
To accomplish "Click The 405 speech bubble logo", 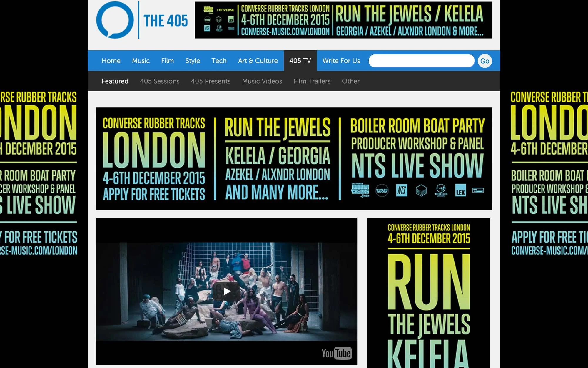I will 115,20.
